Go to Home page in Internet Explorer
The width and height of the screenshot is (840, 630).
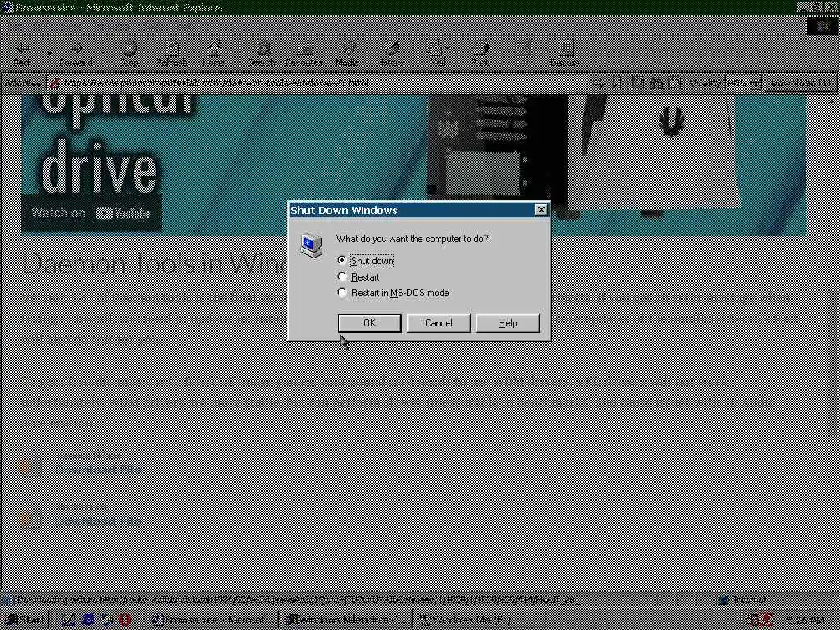click(214, 53)
